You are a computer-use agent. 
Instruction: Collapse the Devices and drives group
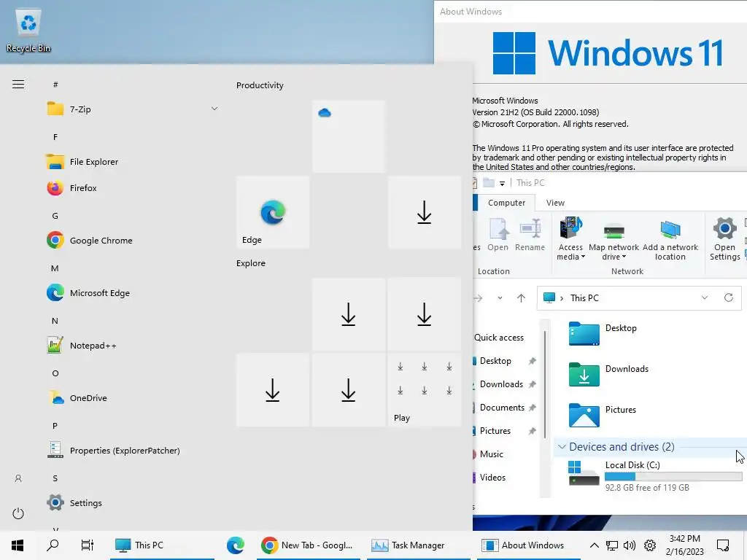point(562,447)
